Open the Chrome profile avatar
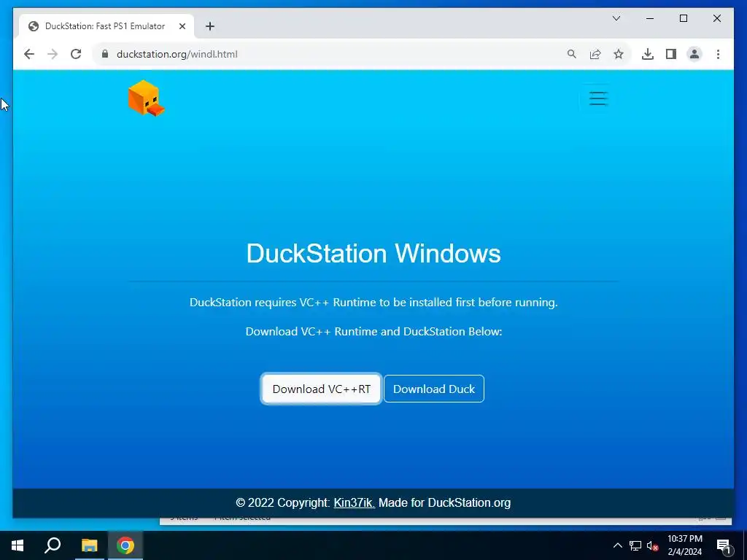747x560 pixels. 694,54
